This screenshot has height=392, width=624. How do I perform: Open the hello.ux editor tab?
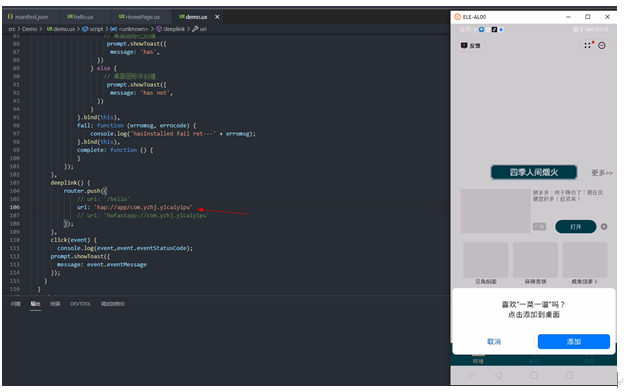pyautogui.click(x=80, y=17)
